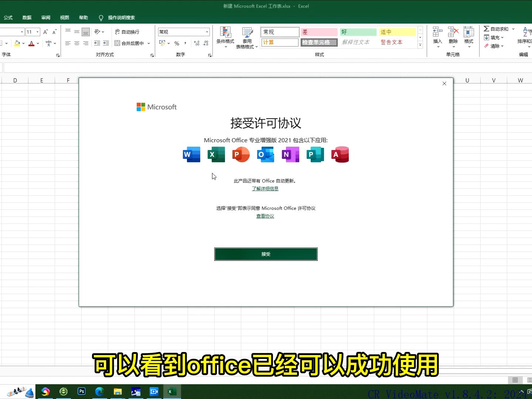Select the 好 cell style
This screenshot has height=399, width=532.
click(x=358, y=32)
